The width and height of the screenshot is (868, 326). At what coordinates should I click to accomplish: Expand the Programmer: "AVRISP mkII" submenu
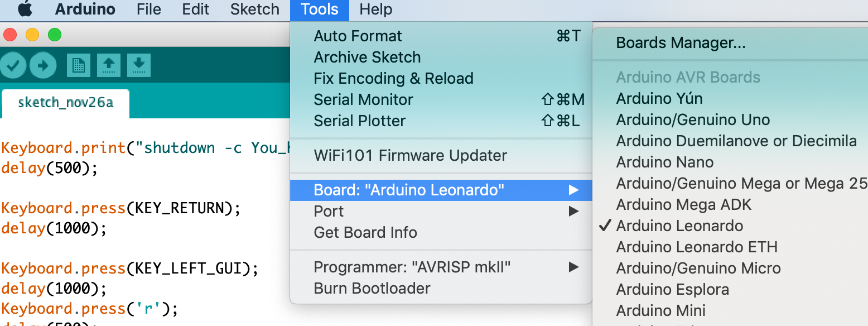click(x=441, y=267)
